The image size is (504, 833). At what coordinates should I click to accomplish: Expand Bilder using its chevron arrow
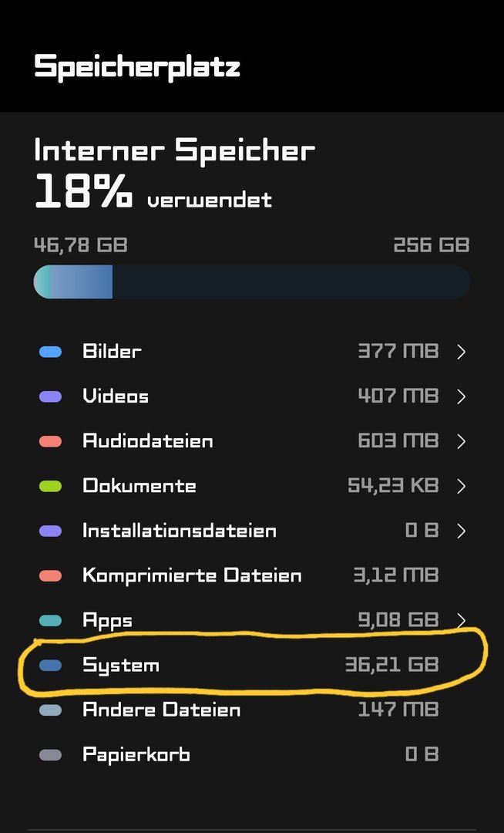pos(461,352)
